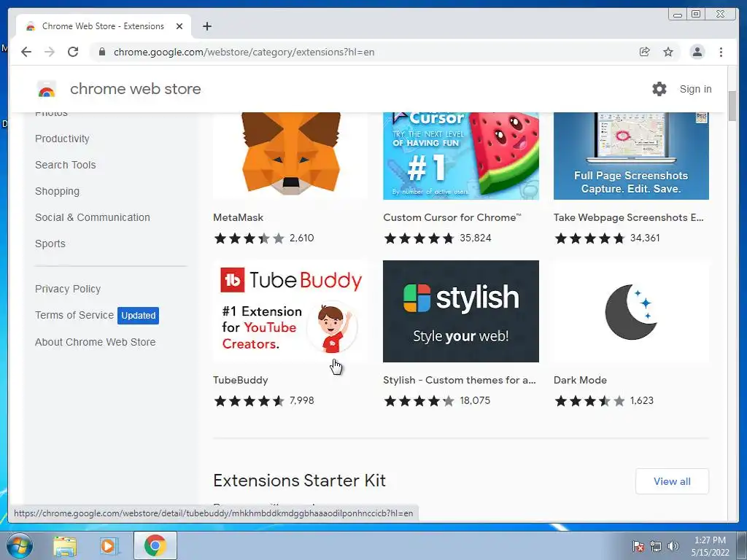Select the Productivity category

62,139
